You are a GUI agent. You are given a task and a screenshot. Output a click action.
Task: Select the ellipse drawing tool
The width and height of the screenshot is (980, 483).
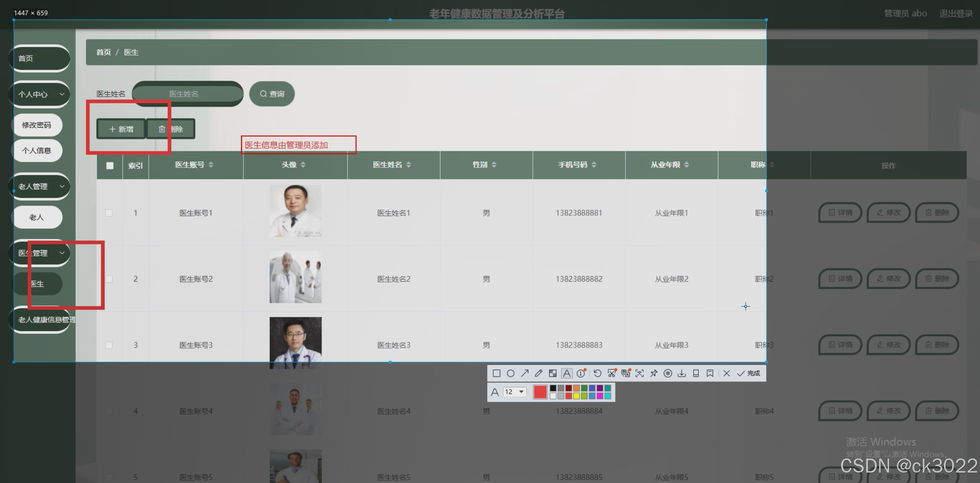(511, 373)
